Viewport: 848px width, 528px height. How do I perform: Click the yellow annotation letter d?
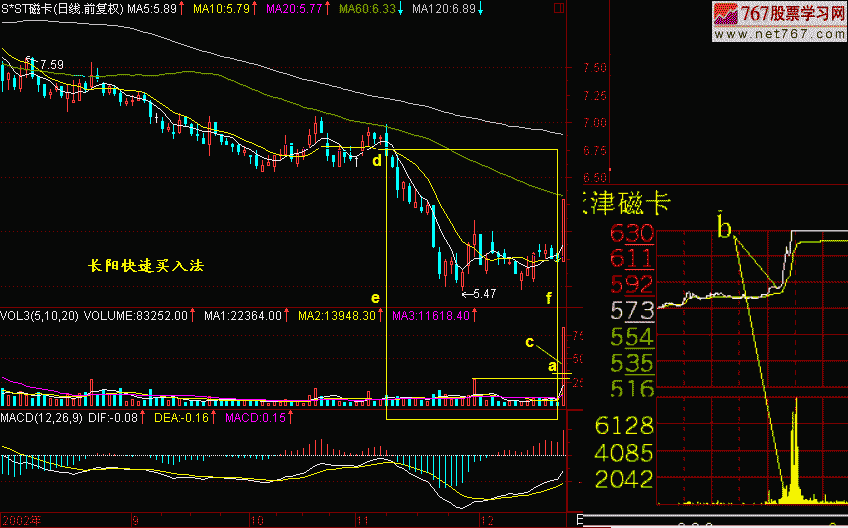(377, 160)
